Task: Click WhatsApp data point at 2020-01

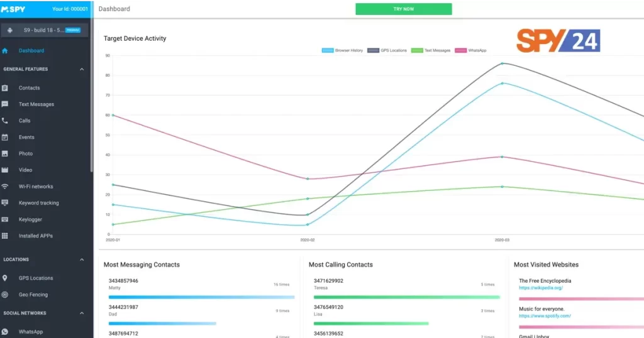Action: click(x=113, y=115)
